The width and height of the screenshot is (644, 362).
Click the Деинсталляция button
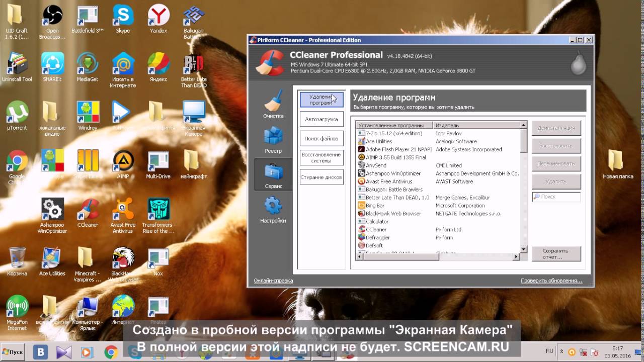coord(556,128)
